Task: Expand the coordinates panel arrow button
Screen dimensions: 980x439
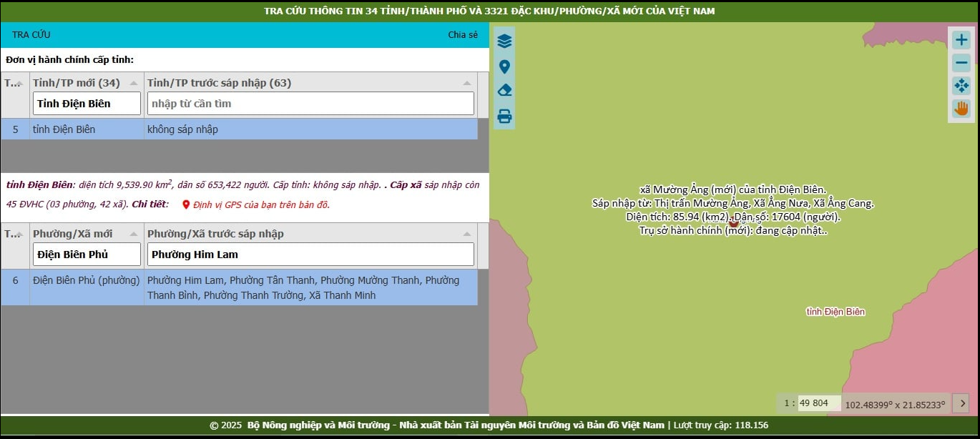Action: (961, 403)
